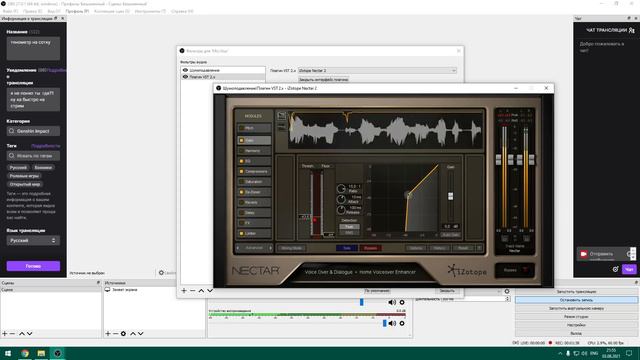Open source properties gear icon in Sources
Screen dimensions: 640x360
pos(123,334)
